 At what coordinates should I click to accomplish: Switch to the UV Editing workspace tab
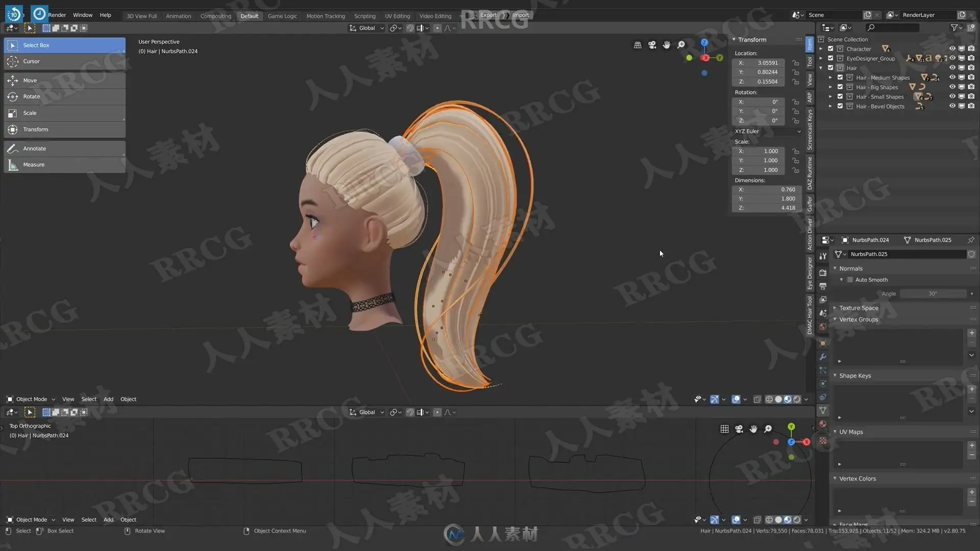click(x=397, y=16)
